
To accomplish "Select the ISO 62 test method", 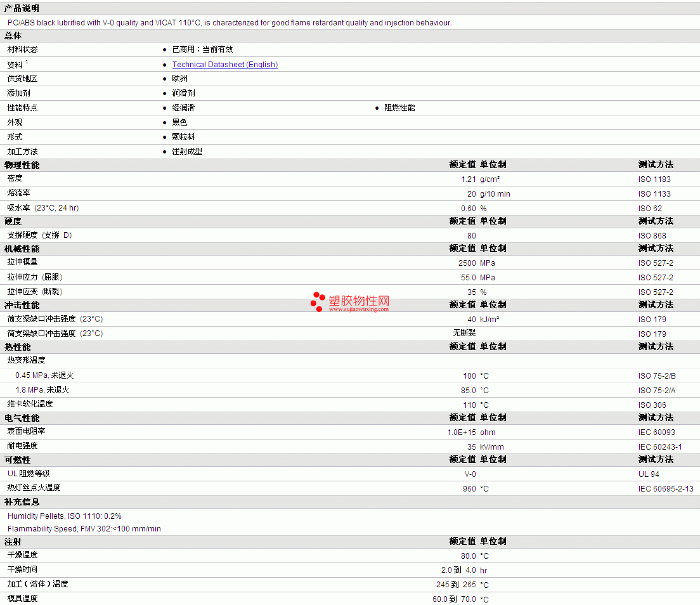I will 650,209.
